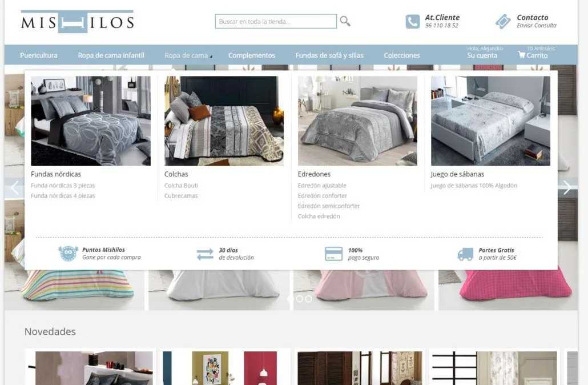This screenshot has height=385, width=588.
Task: Open the Complementos menu item
Action: [x=252, y=55]
